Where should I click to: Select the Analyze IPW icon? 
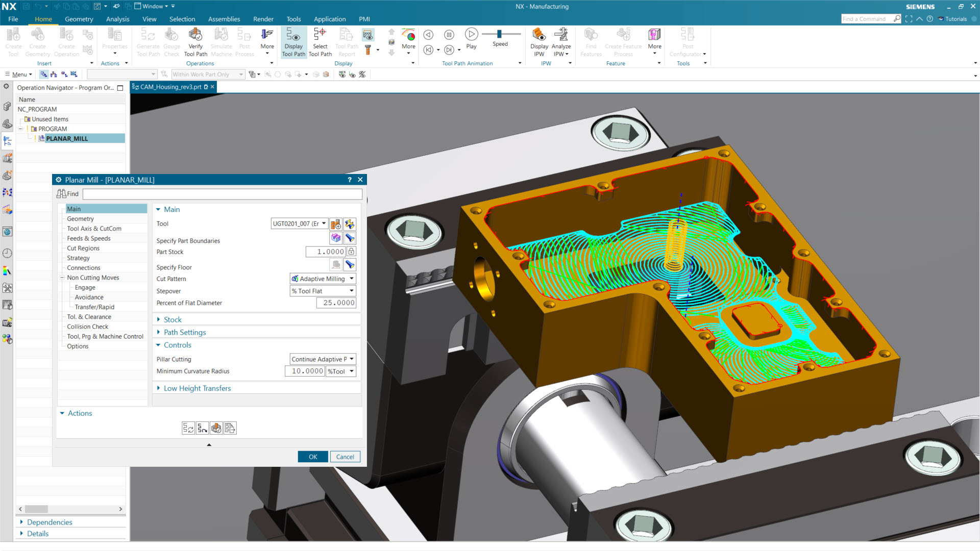[561, 41]
